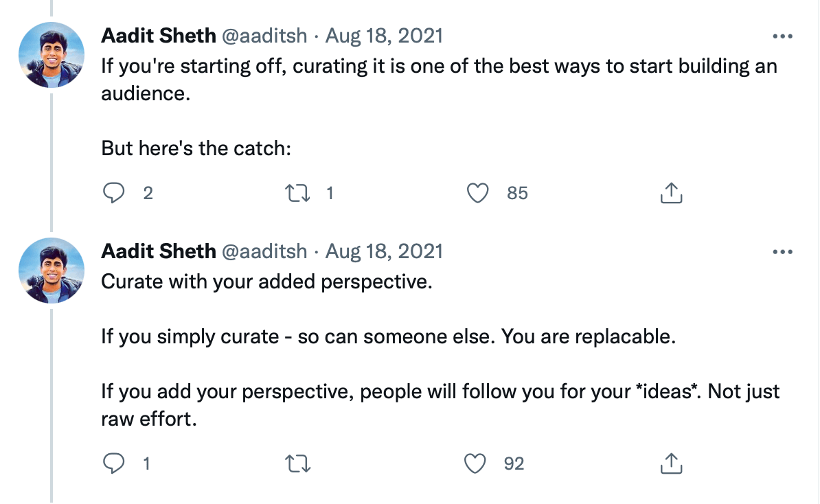Reply to the "Curate with your added perspective" tweet
This screenshot has height=504, width=820.
(x=113, y=464)
